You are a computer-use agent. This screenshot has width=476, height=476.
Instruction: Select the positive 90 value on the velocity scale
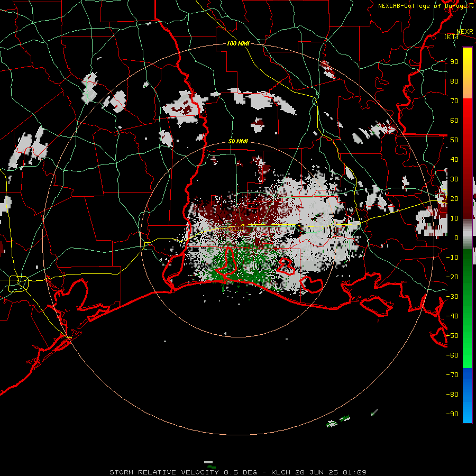coord(454,62)
